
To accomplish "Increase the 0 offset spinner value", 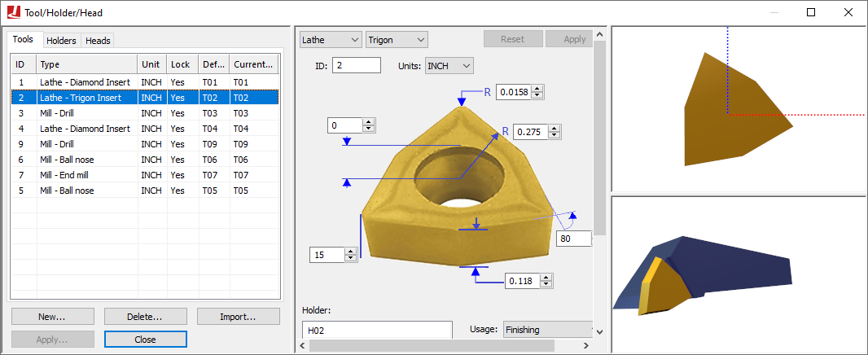I will point(368,122).
